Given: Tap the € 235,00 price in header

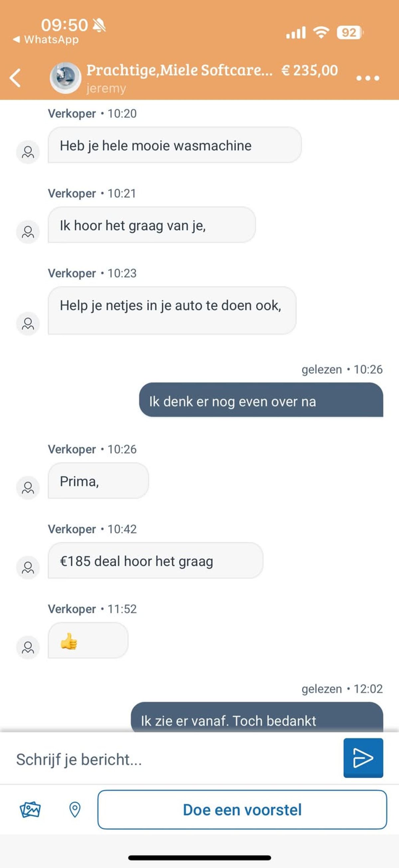Looking at the screenshot, I should (x=310, y=71).
